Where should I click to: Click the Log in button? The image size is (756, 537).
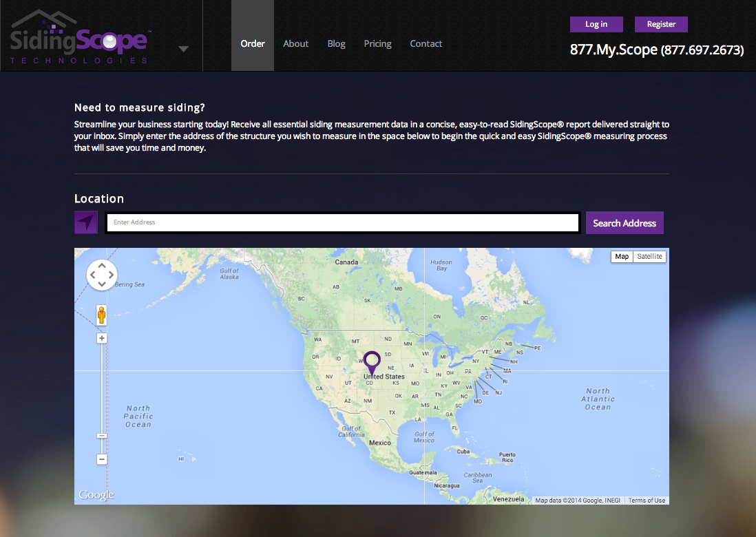click(x=596, y=24)
